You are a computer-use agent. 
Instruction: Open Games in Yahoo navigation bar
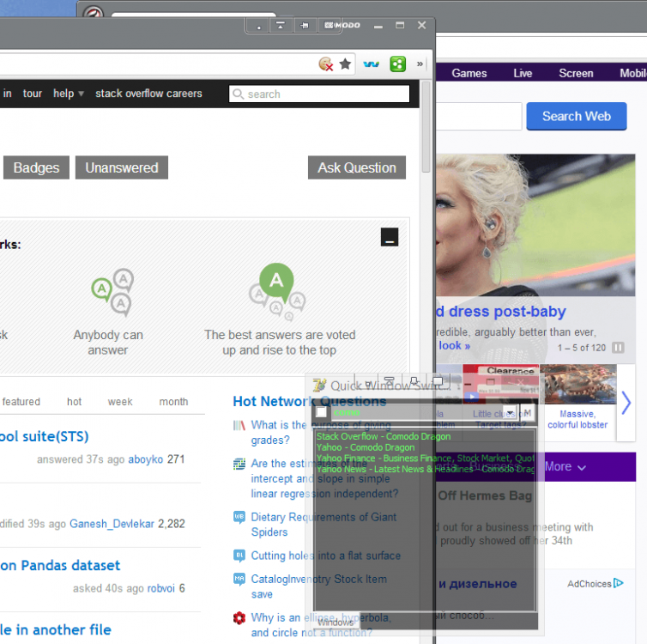point(469,74)
